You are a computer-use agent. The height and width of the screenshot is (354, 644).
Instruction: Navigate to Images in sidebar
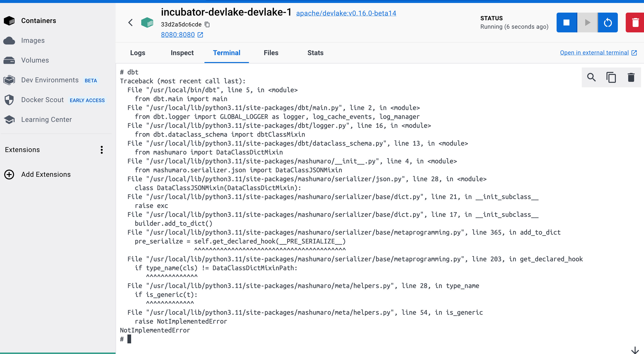[33, 41]
